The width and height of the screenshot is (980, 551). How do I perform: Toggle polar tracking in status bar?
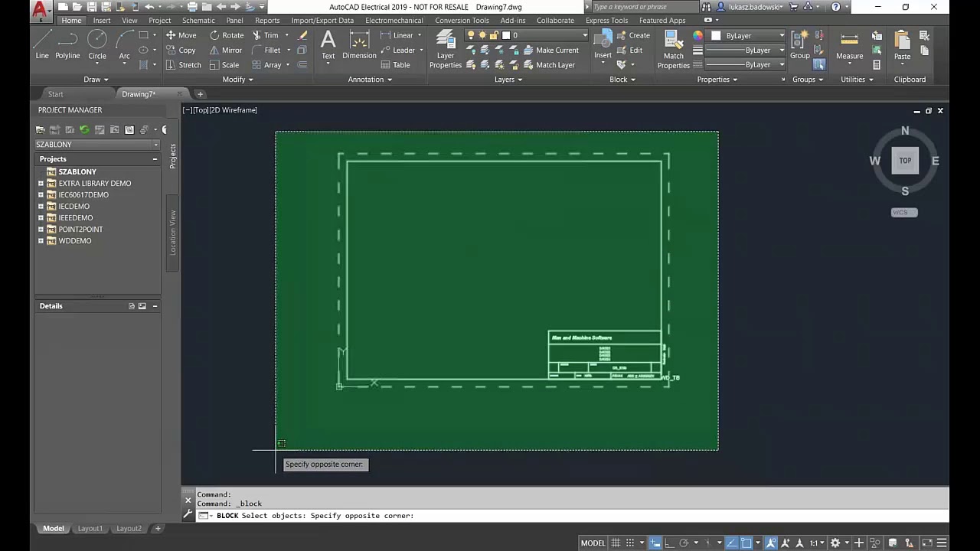(684, 543)
